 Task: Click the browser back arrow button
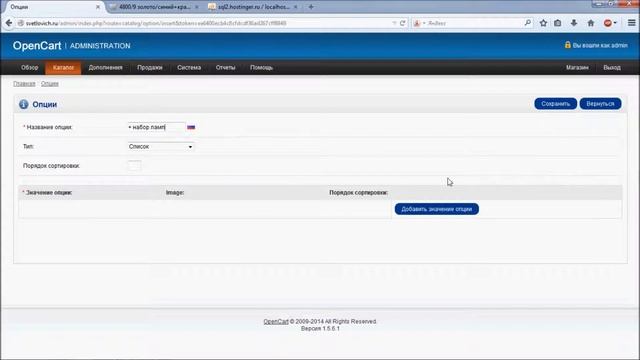(x=9, y=23)
